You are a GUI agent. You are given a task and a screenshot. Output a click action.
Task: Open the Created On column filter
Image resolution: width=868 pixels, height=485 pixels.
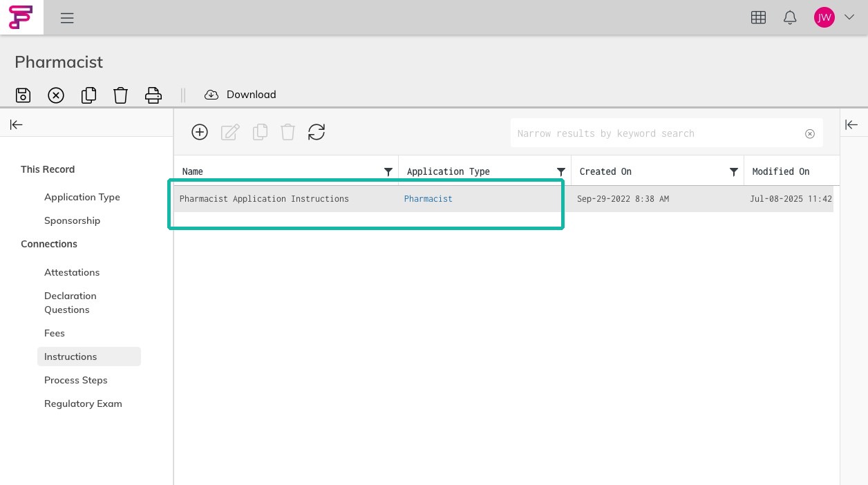[x=734, y=172]
